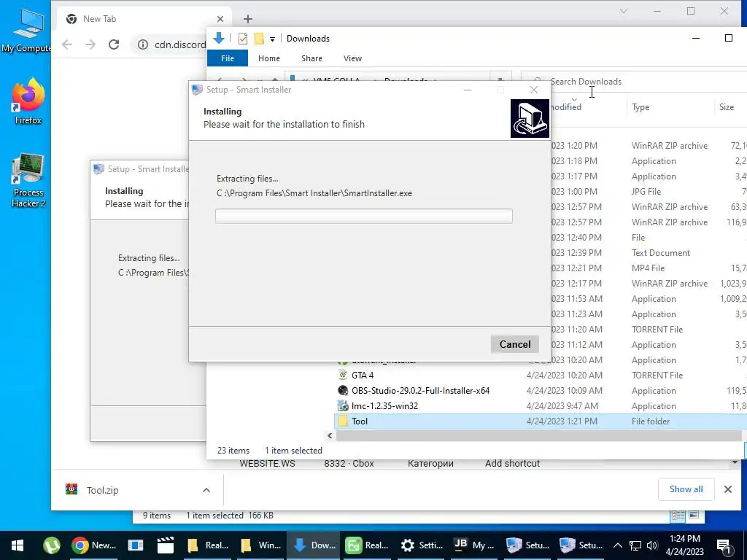Click the Properties quick access icon in Explorer

[x=243, y=39]
